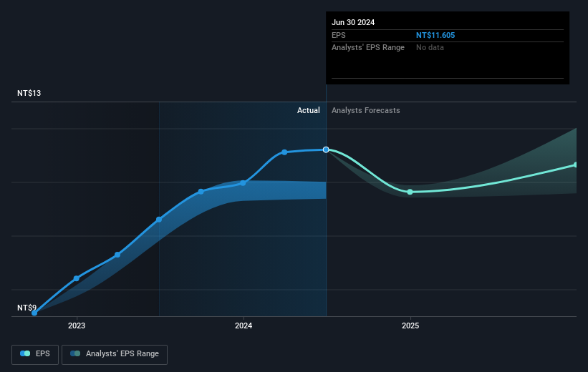
Task: Click the EPS data point at the 2024 axis mark
Action: click(243, 183)
